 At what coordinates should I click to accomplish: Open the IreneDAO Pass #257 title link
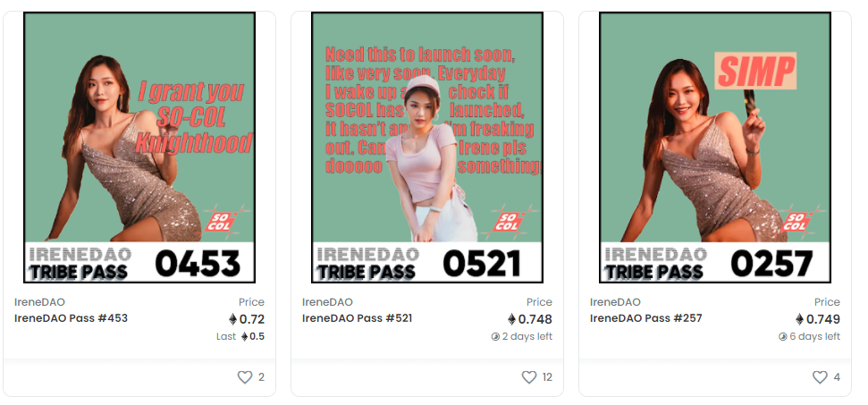tap(646, 318)
